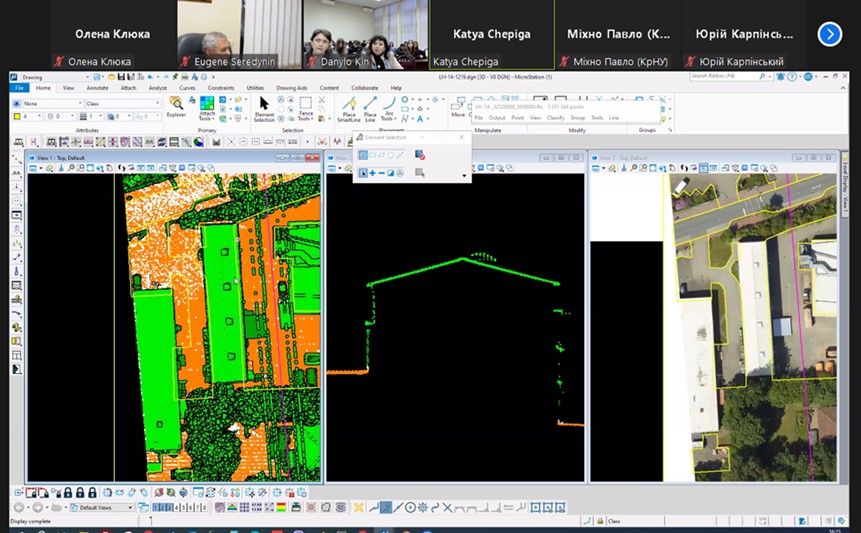The width and height of the screenshot is (861, 533).
Task: Click the print icon in quick access toolbar
Action: (184, 77)
